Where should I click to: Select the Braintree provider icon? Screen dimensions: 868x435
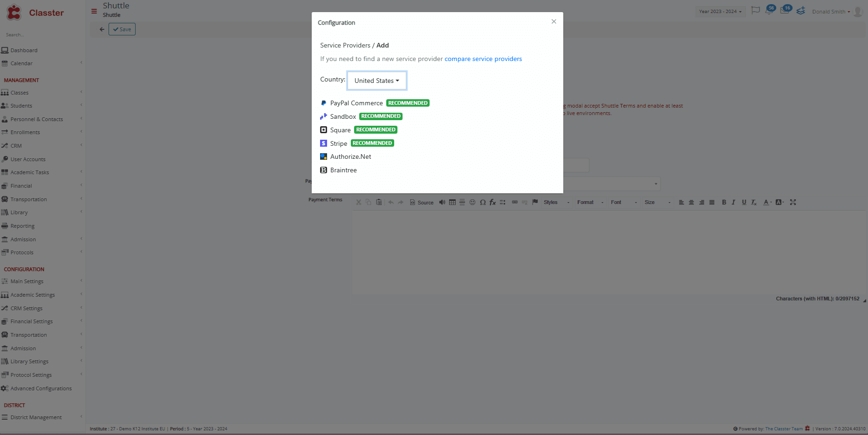323,170
